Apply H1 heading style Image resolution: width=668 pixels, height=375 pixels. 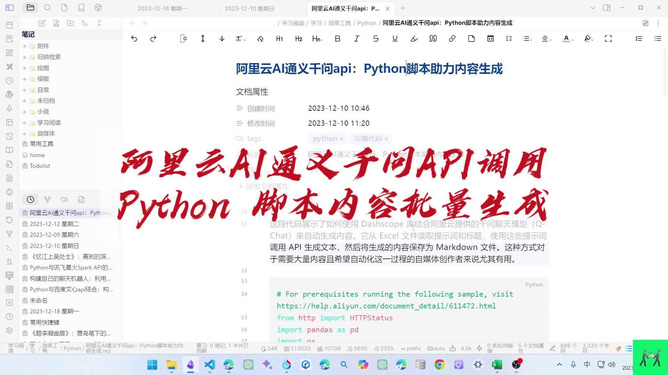[x=279, y=39]
